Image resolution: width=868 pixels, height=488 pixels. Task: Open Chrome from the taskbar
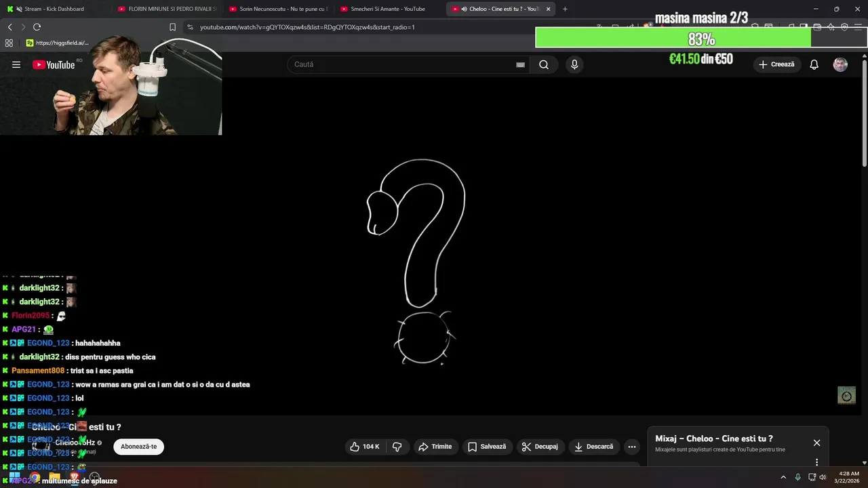[35, 477]
